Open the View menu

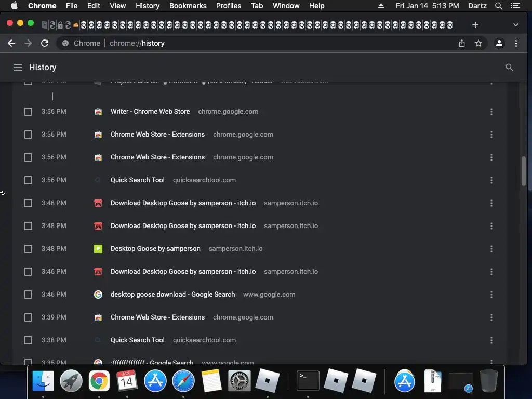(x=118, y=6)
